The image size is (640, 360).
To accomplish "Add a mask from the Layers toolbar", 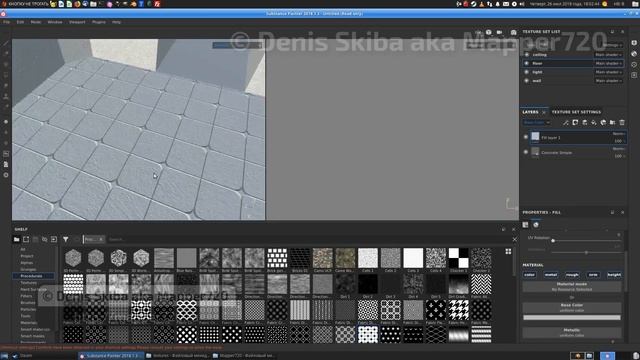I will (x=575, y=122).
